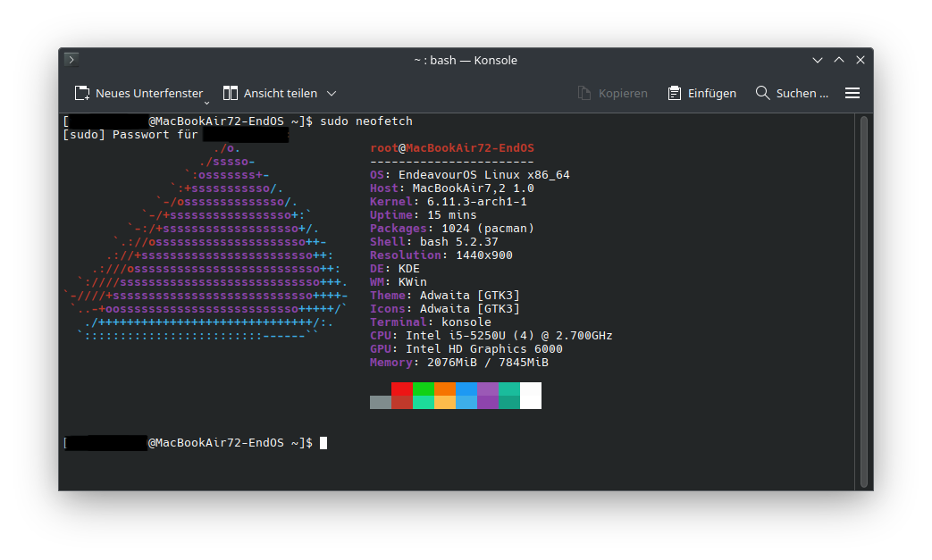This screenshot has width=932, height=560.
Task: Minimize the Konsole window
Action: click(x=818, y=60)
